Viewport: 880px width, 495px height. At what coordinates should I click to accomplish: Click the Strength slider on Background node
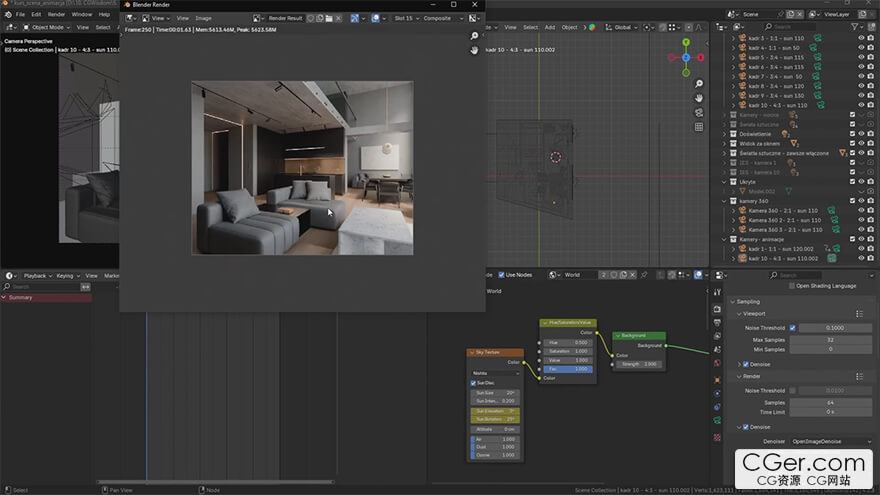tap(638, 364)
